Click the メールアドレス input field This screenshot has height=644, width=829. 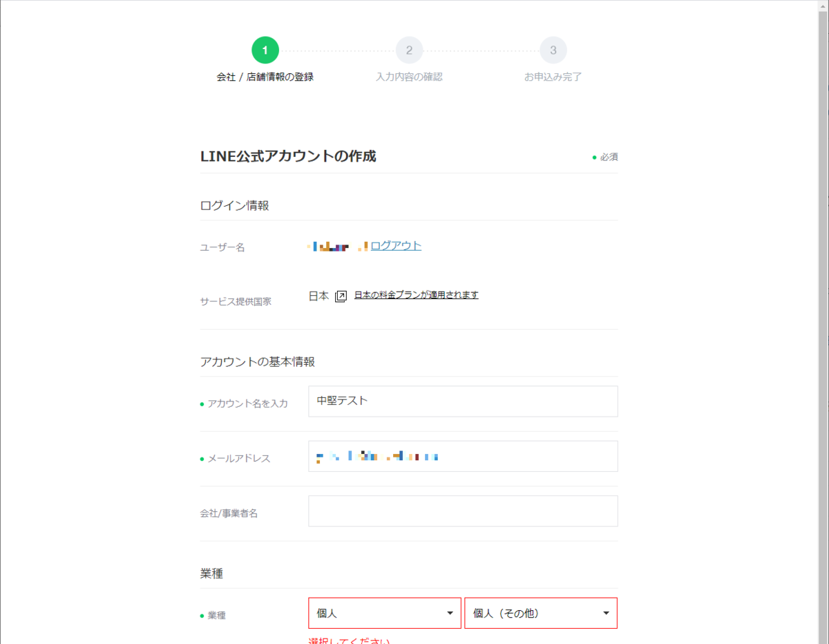[x=463, y=456]
